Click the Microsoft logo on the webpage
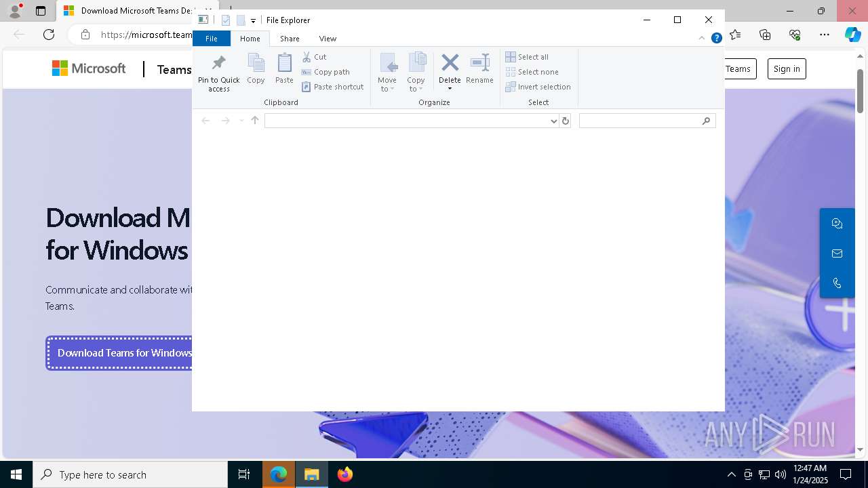 (89, 68)
